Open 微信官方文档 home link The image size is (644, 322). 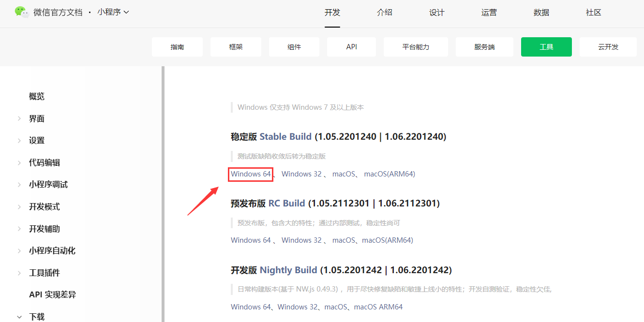coord(58,13)
